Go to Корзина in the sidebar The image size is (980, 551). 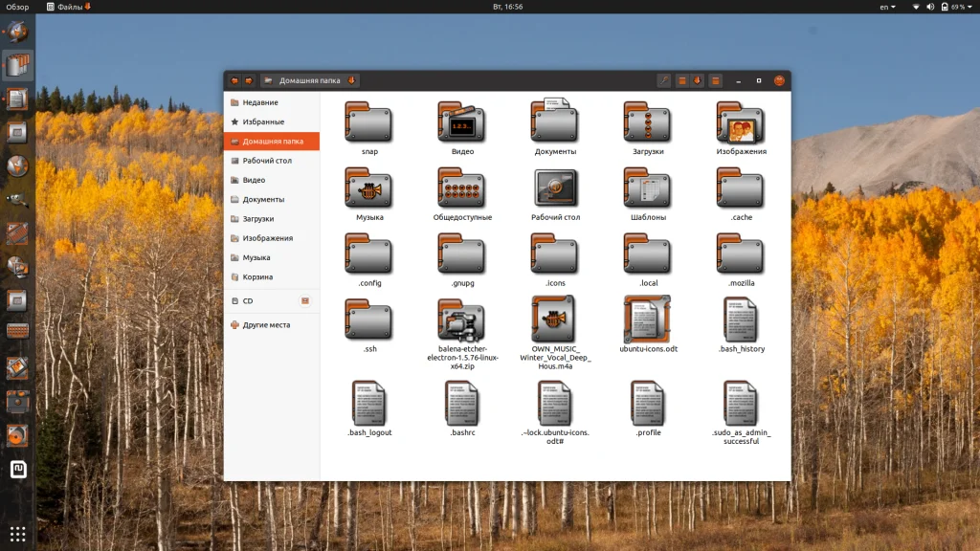point(256,276)
